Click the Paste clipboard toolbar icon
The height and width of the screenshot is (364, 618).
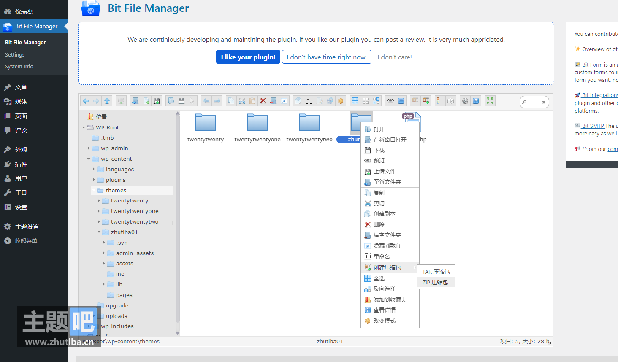(x=252, y=101)
